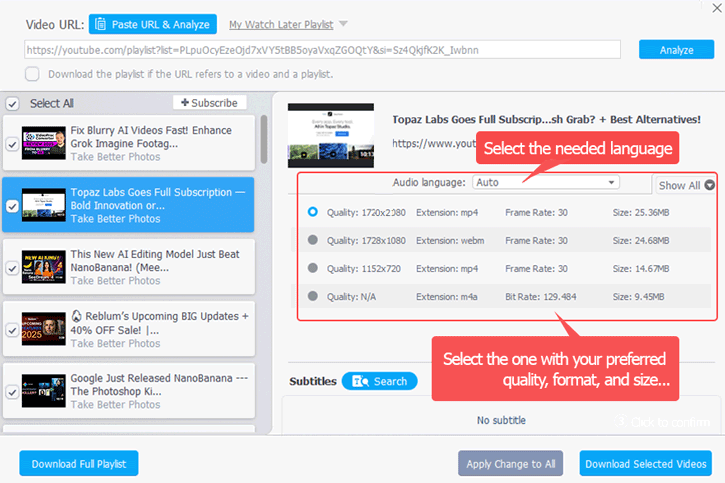725x483 pixels.
Task: Click the Apply Change to All button
Action: 510,464
